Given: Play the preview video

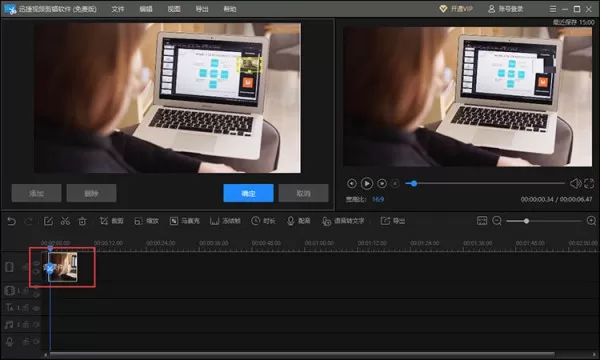Looking at the screenshot, I should pyautogui.click(x=367, y=184).
